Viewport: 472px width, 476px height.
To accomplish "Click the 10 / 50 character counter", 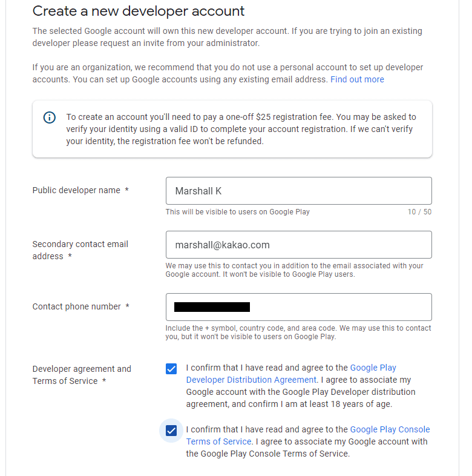I will [x=419, y=212].
